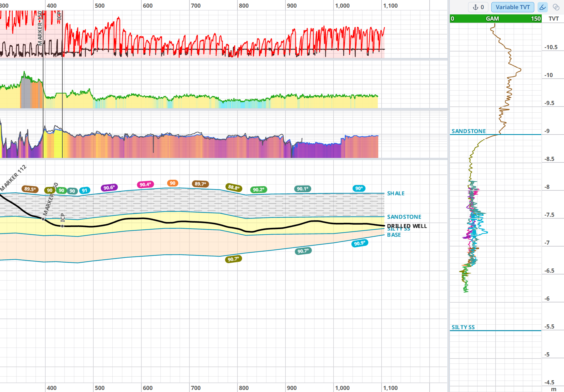The width and height of the screenshot is (564, 392).
Task: Click the MARKER-150 label in the top track
Action: (40, 28)
